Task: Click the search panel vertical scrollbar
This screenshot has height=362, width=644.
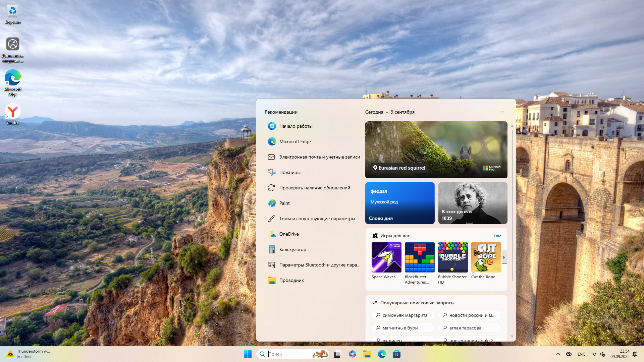Action: [512, 204]
